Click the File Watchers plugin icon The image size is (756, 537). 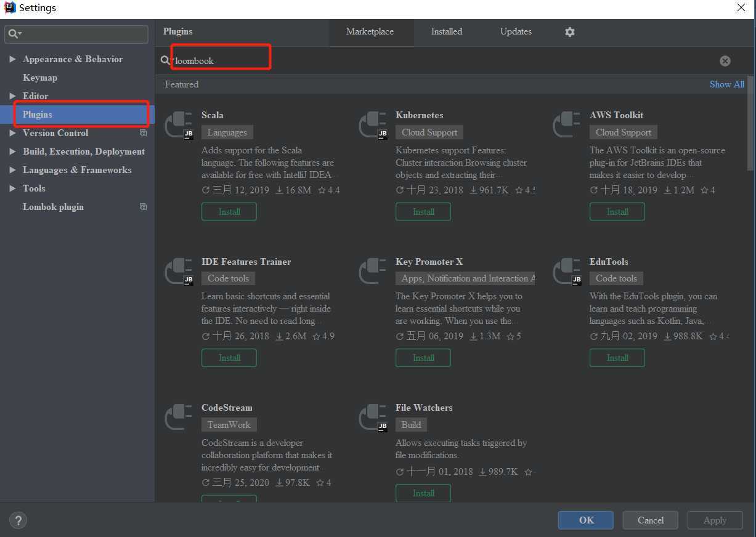[373, 418]
